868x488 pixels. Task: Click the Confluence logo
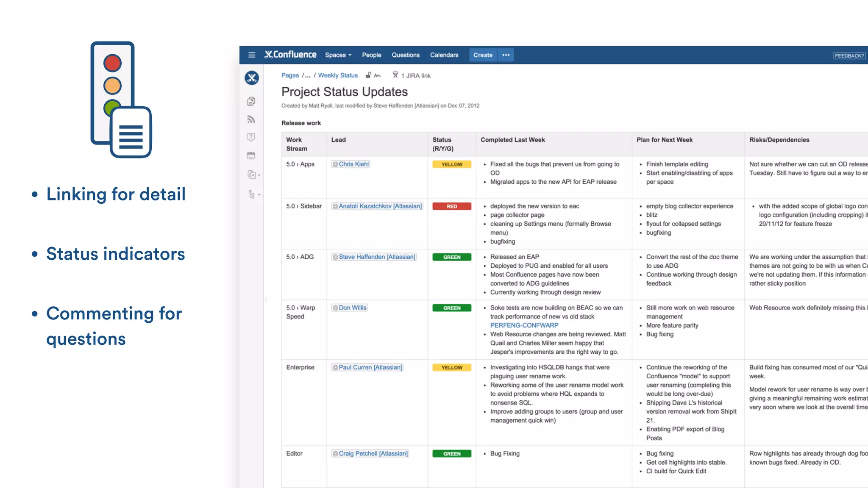pyautogui.click(x=290, y=55)
